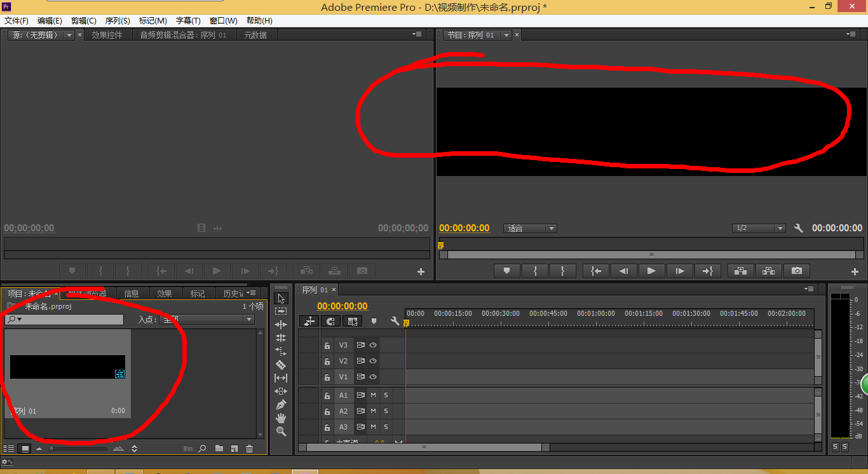This screenshot has width=868, height=474.
Task: Select the Track Select tool
Action: coord(281,311)
